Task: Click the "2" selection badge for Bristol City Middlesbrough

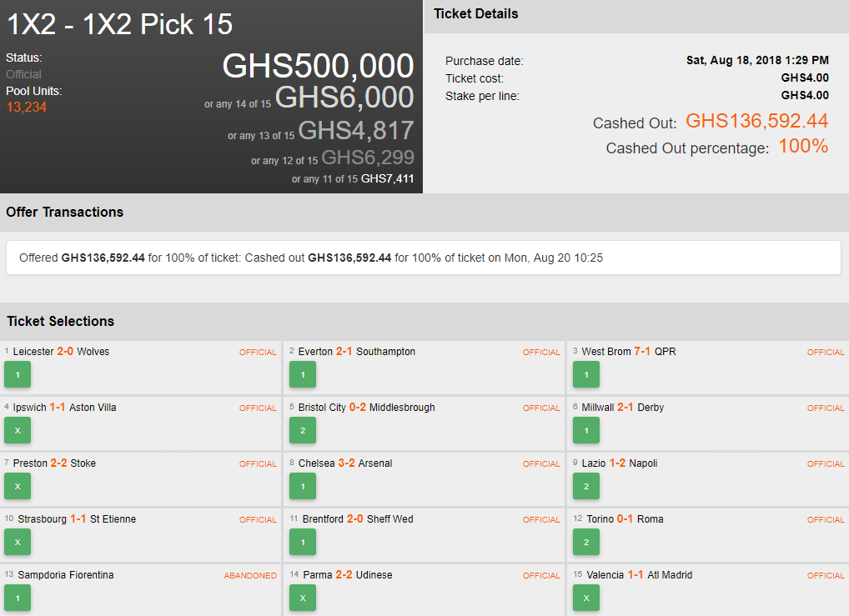Action: (302, 430)
